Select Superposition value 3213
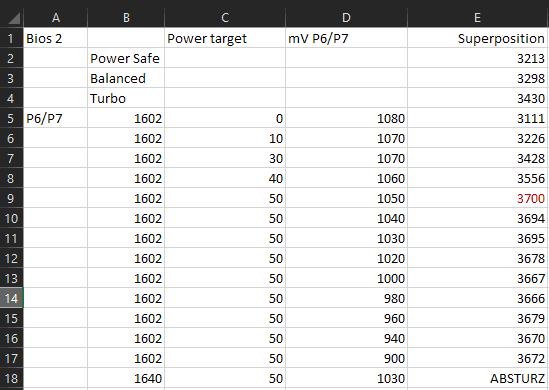Image resolution: width=549 pixels, height=390 pixels. click(478, 58)
